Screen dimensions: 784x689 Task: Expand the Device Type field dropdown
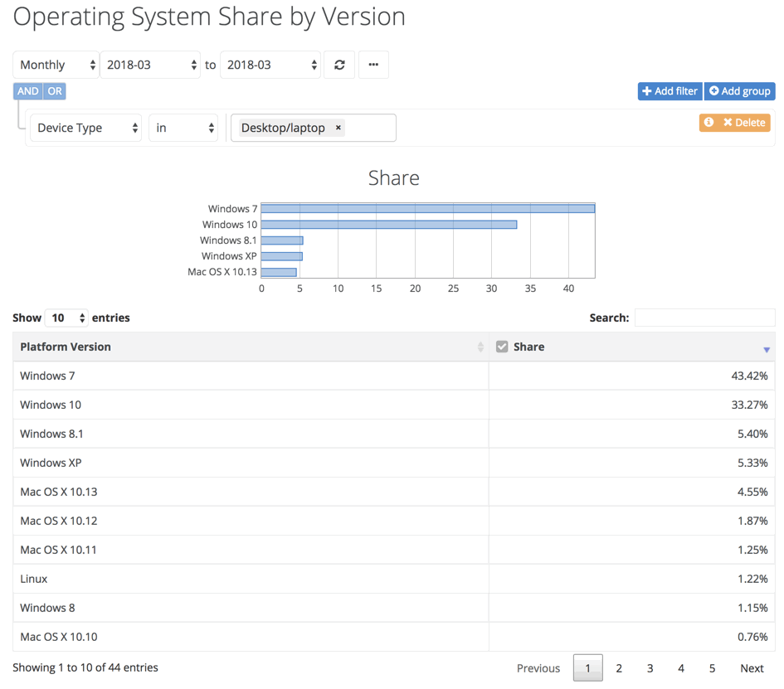tap(86, 128)
